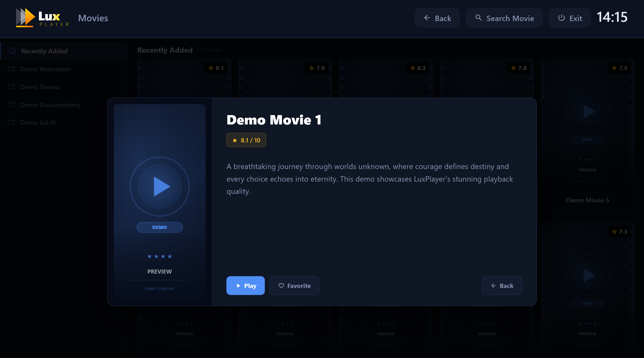Image resolution: width=644 pixels, height=358 pixels.
Task: Click the Demo Movie 1 title
Action: point(274,120)
